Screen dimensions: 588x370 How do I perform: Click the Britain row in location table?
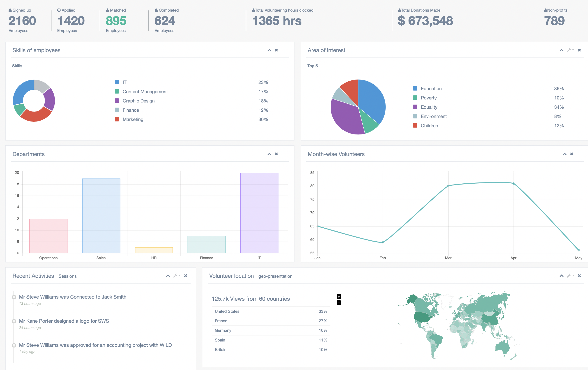[271, 350]
